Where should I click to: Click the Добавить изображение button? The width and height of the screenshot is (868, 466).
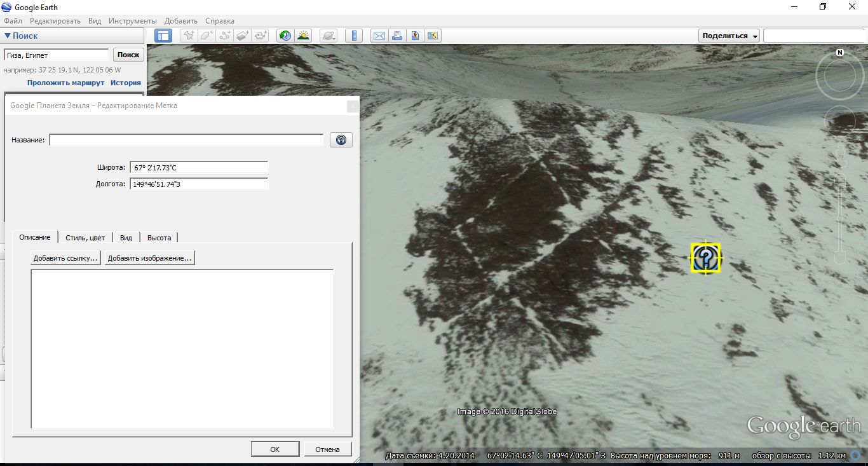click(149, 258)
